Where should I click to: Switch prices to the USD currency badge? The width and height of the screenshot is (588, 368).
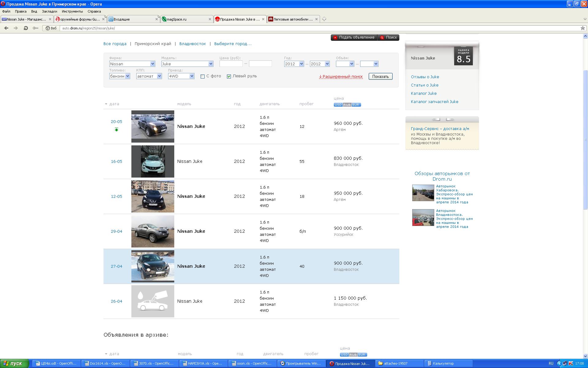coord(338,105)
